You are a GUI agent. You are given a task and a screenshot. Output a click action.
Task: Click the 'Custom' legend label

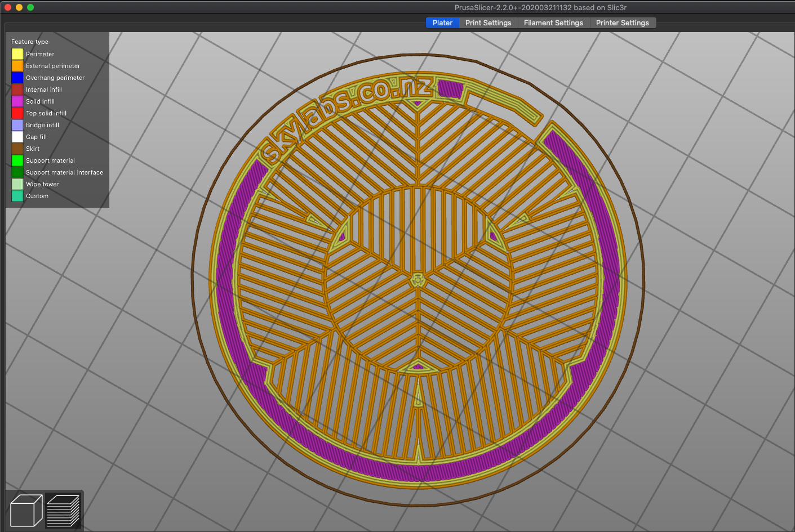pyautogui.click(x=37, y=196)
